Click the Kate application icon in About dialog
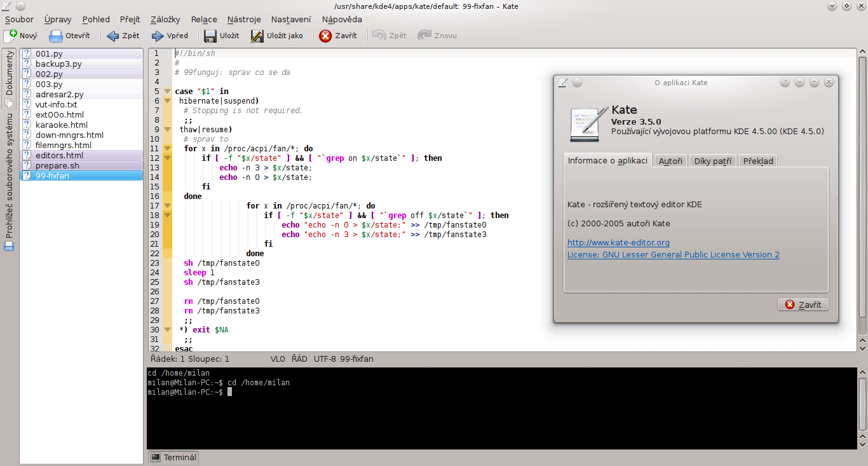868x466 pixels. (x=588, y=123)
